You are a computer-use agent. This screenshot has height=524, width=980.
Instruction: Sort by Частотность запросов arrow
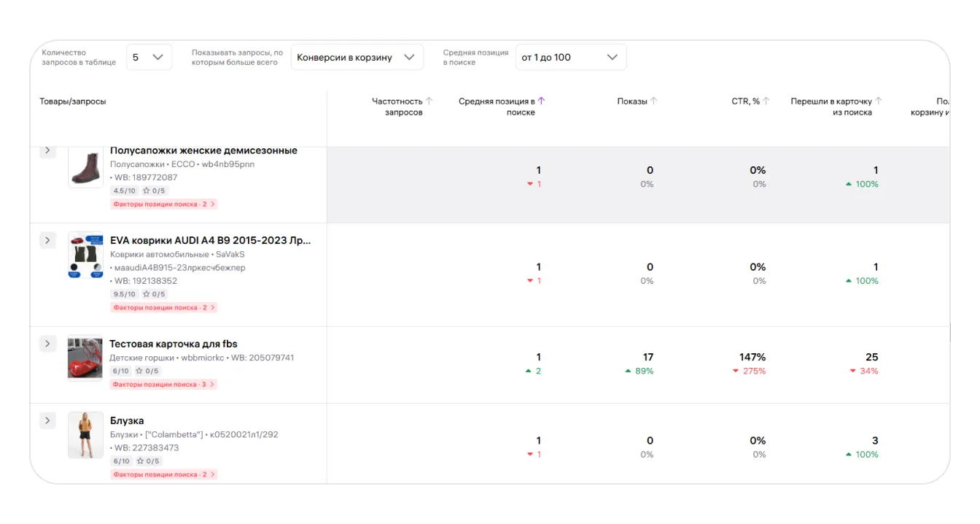429,101
